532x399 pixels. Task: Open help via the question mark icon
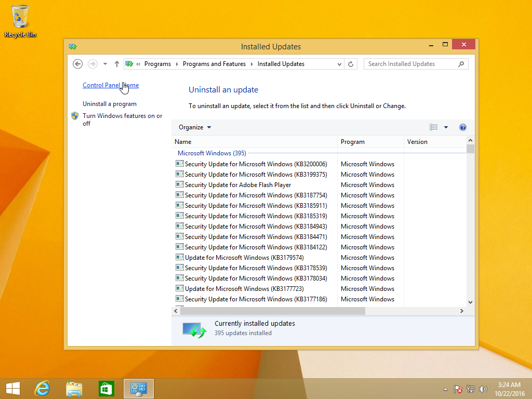462,127
